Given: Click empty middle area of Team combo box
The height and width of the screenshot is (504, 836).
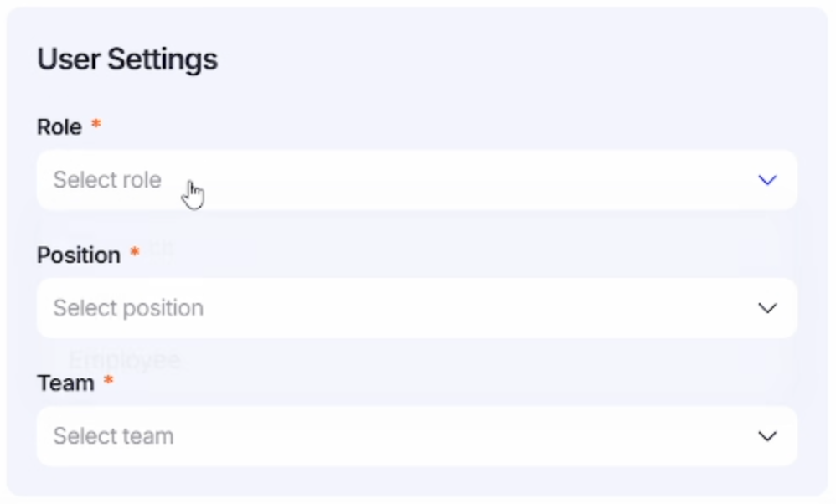Looking at the screenshot, I should tap(461, 436).
